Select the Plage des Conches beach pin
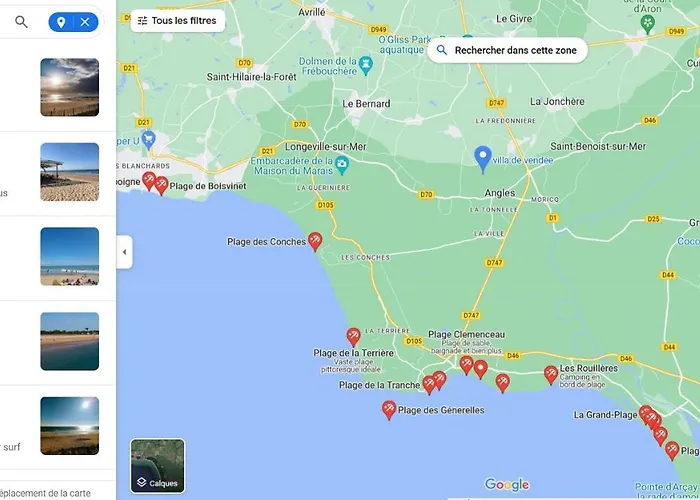 (315, 241)
